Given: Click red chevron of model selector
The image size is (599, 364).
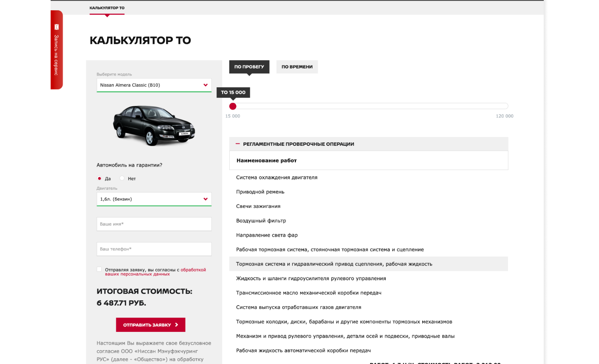Looking at the screenshot, I should pos(205,85).
